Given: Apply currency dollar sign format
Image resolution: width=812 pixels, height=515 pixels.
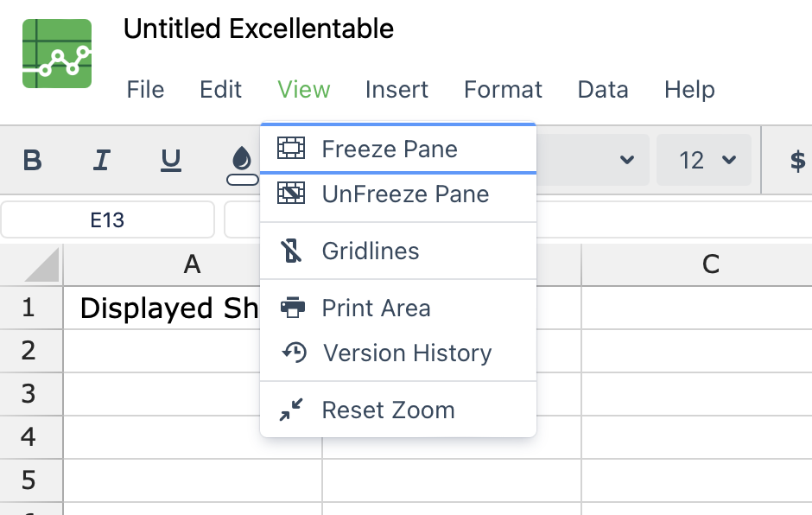Looking at the screenshot, I should pyautogui.click(x=797, y=160).
